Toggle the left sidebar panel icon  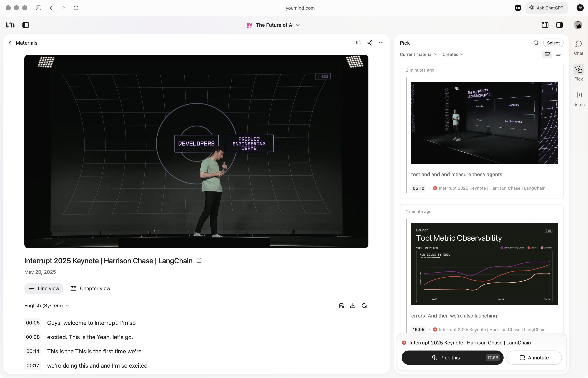[26, 25]
